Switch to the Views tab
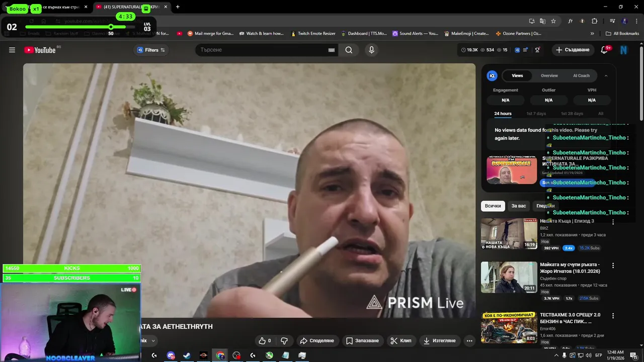This screenshot has height=362, width=644. pos(517,75)
